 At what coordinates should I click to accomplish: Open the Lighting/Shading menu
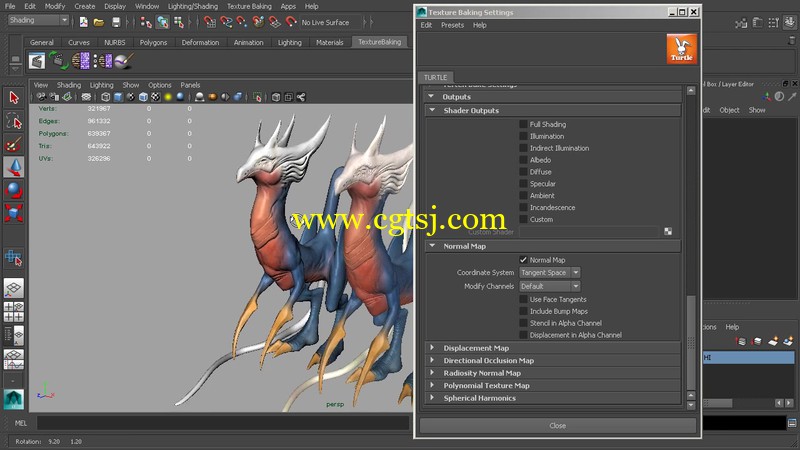(193, 6)
